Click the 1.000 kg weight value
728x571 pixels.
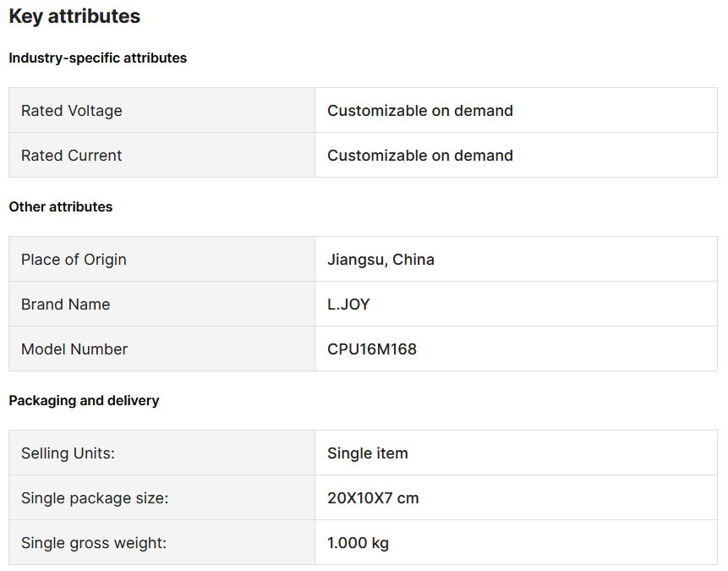tap(358, 542)
